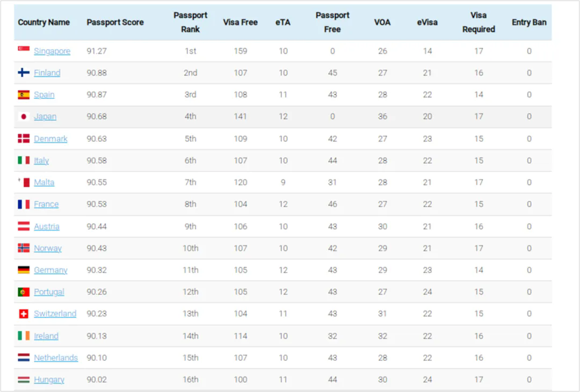Image resolution: width=580 pixels, height=392 pixels.
Task: Select Malta's Visa Free value 120
Action: click(x=241, y=183)
